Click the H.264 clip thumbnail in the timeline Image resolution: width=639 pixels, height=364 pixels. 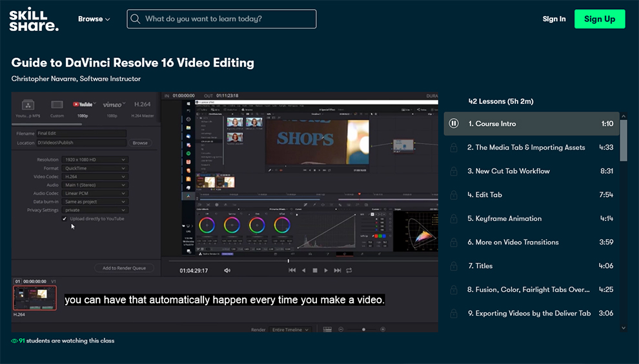coord(35,298)
